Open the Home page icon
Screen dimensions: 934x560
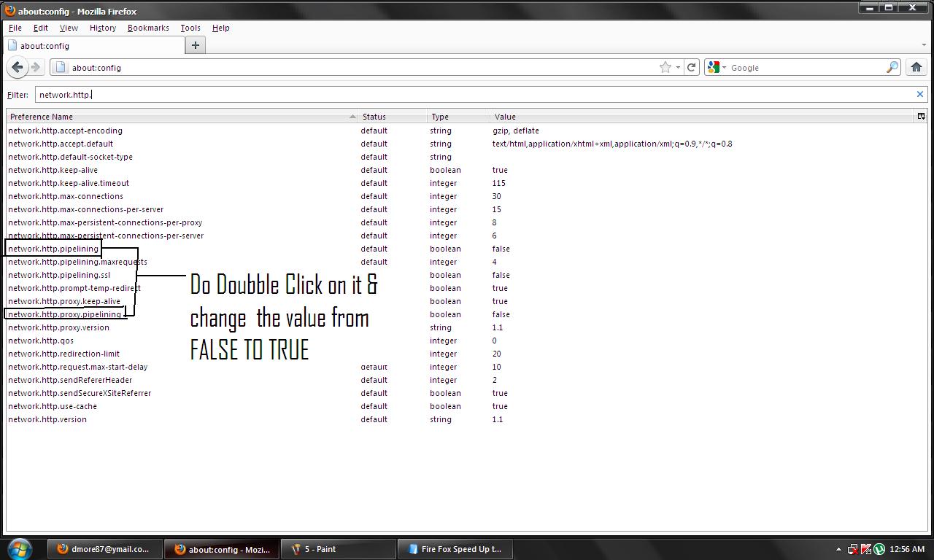coord(916,67)
